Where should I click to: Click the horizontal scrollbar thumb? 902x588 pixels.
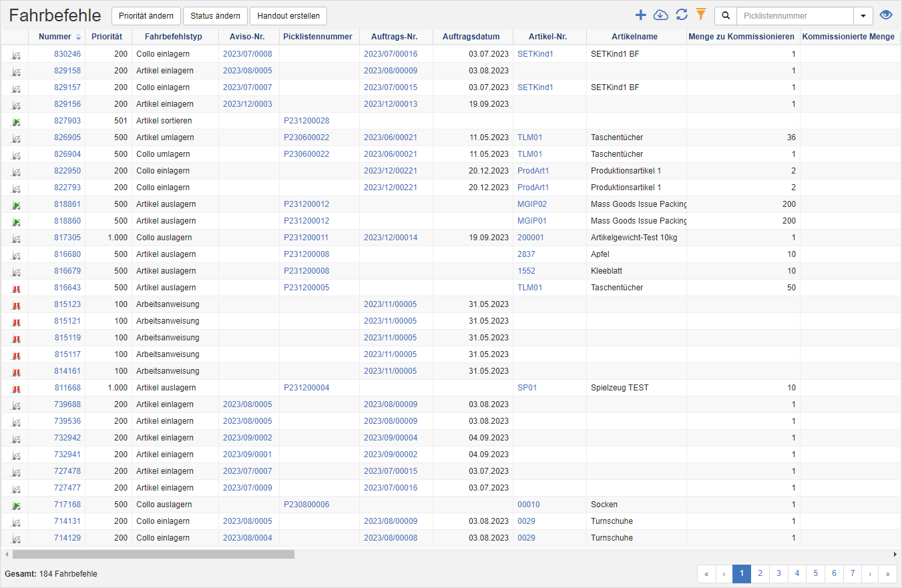153,554
